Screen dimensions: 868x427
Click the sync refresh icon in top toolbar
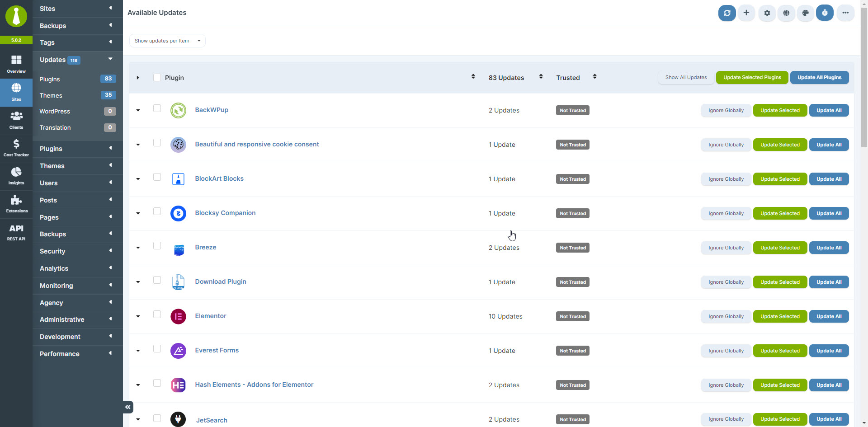point(727,13)
